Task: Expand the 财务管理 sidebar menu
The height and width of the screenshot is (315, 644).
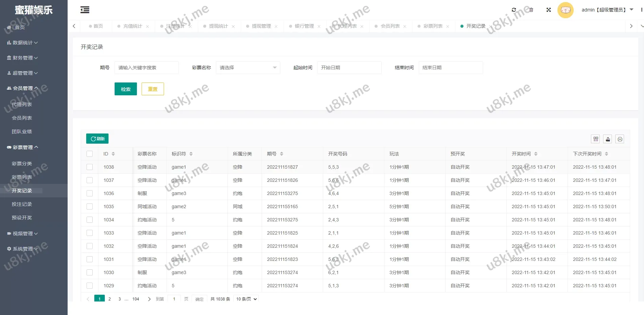Action: (23, 58)
